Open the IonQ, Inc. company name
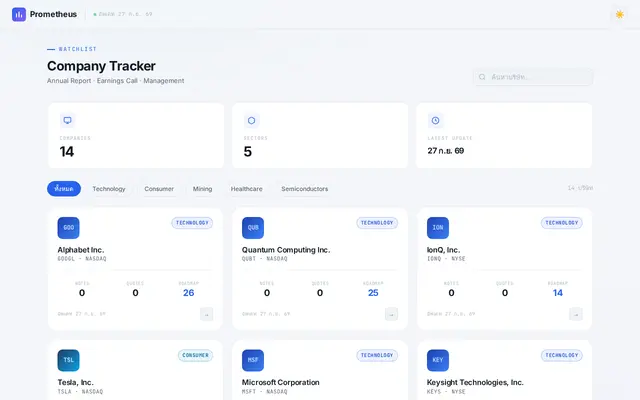Image resolution: width=640 pixels, height=400 pixels. pos(443,250)
